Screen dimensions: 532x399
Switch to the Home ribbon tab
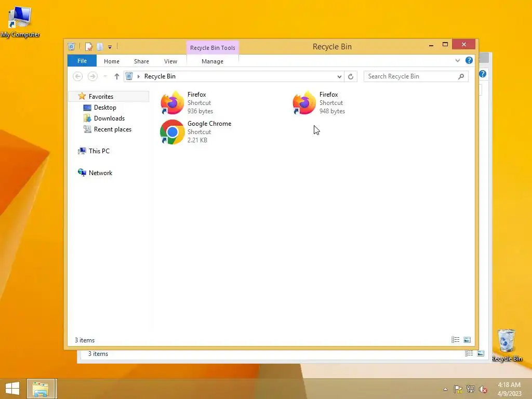point(112,61)
